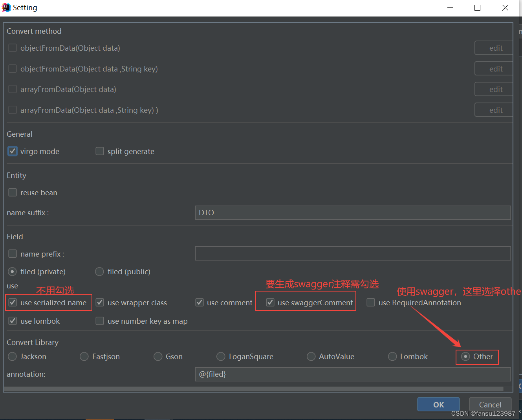522x420 pixels.
Task: Click edit button for objectFromData with String key
Action: (494, 69)
